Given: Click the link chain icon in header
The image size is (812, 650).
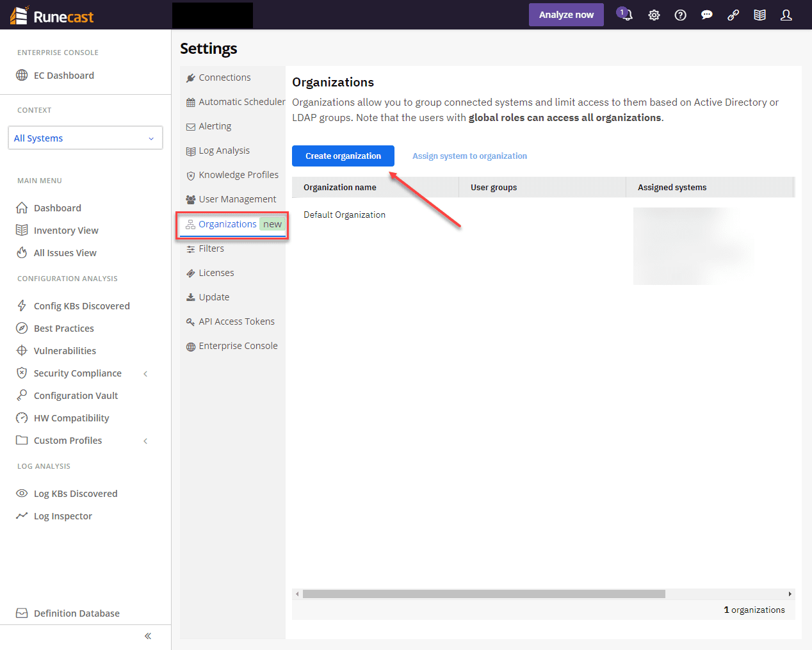Looking at the screenshot, I should coord(733,15).
